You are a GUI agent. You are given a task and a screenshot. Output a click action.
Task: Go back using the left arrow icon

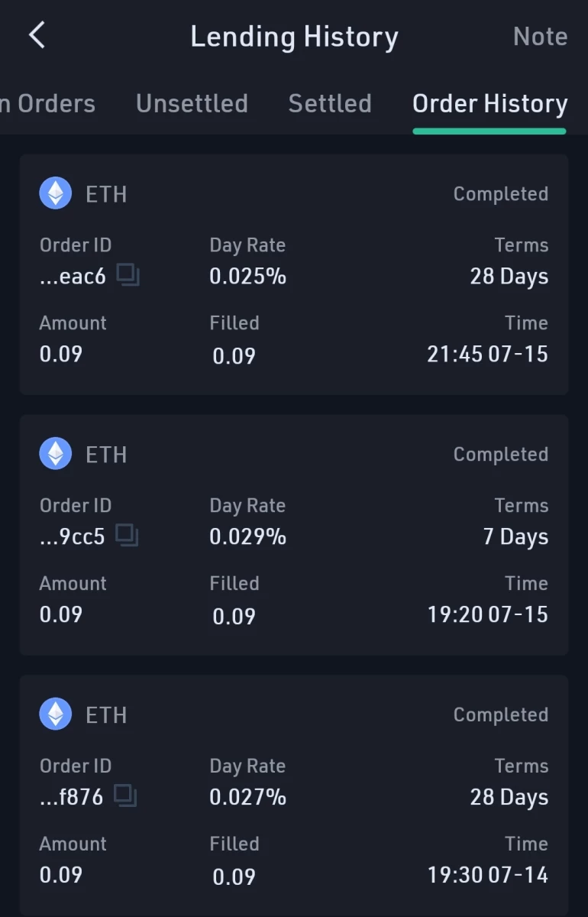(x=37, y=35)
